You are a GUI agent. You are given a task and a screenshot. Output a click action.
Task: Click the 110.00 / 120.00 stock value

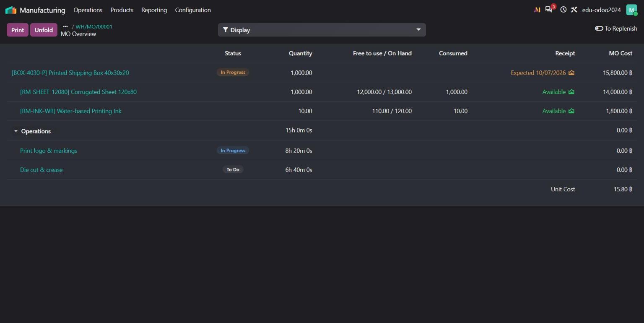click(392, 111)
